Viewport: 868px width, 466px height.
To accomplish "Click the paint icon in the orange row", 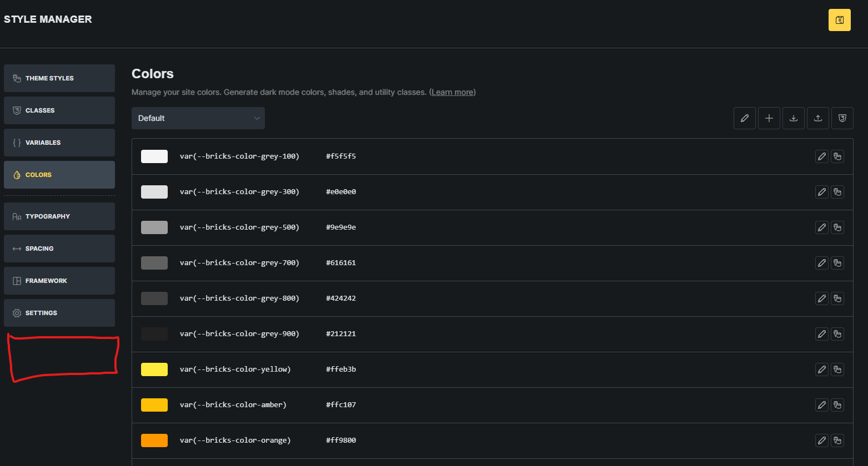I will point(837,440).
